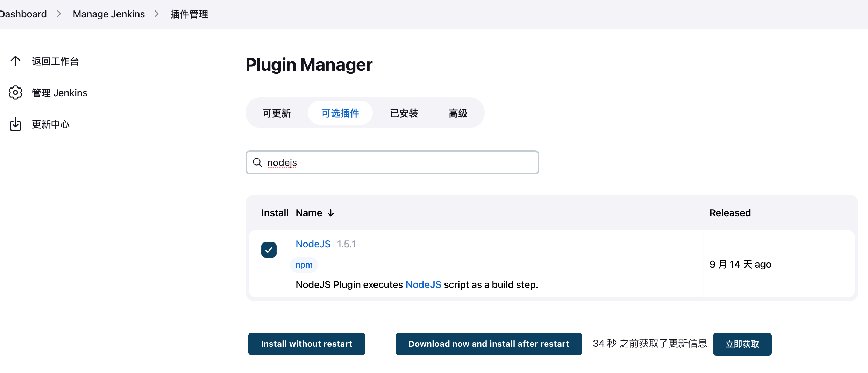Uncheck the NodeJS plugin install checkbox

pyautogui.click(x=269, y=250)
